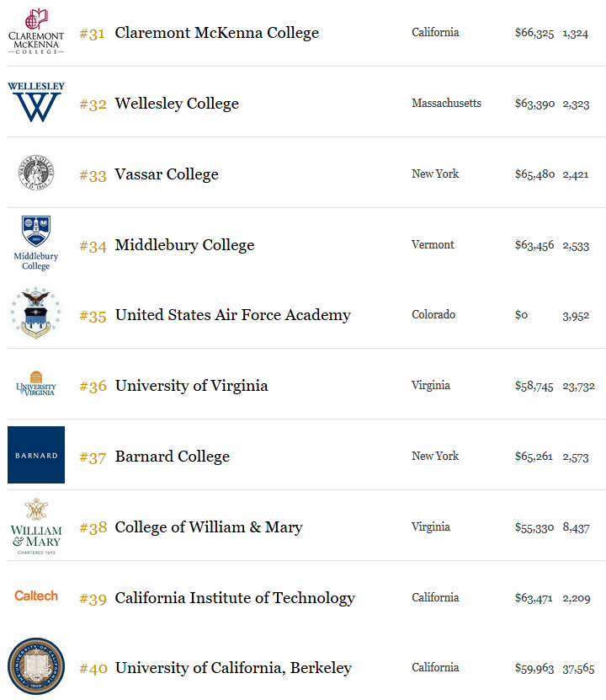Click the William & Mary logo
Viewport: 606px width, 700px height.
pyautogui.click(x=36, y=526)
